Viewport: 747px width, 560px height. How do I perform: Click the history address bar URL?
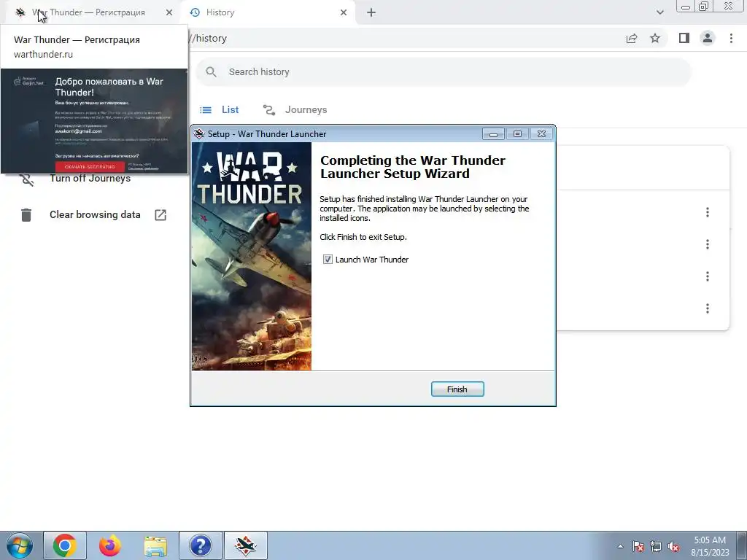click(208, 38)
